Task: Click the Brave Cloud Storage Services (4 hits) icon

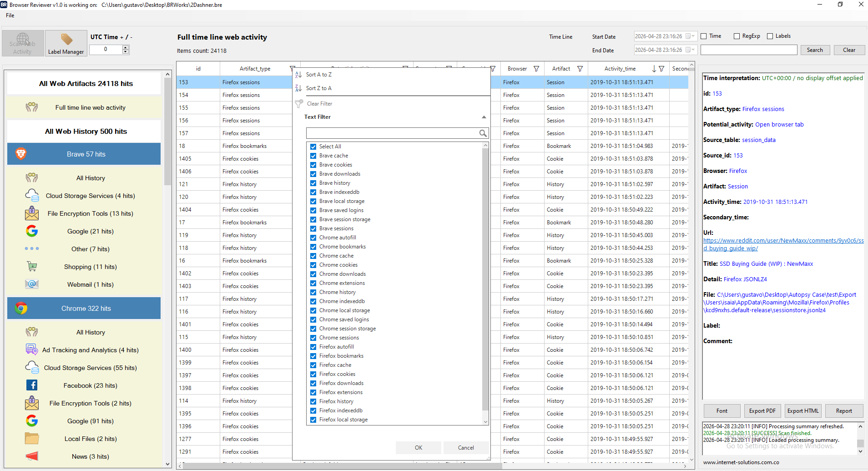Action: (32, 196)
